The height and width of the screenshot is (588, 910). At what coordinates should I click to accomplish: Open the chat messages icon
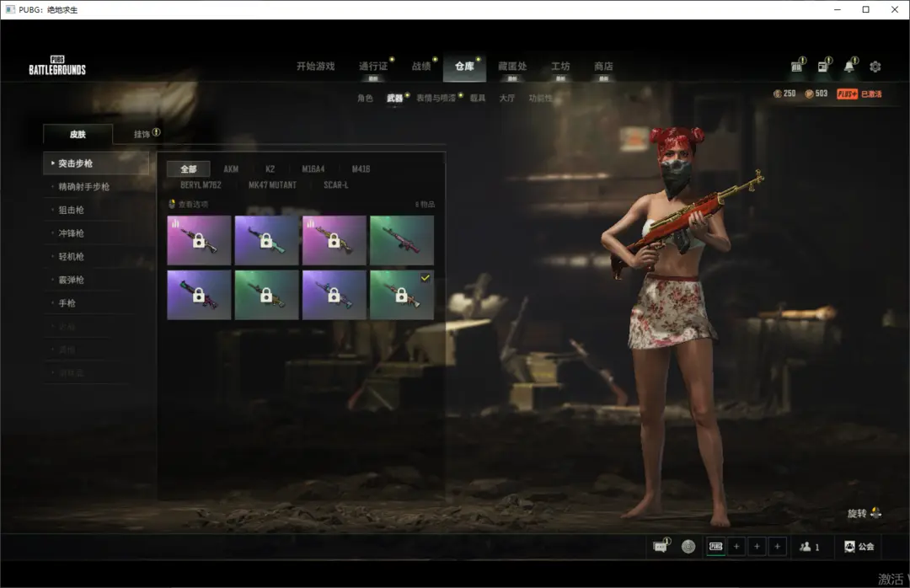(660, 546)
